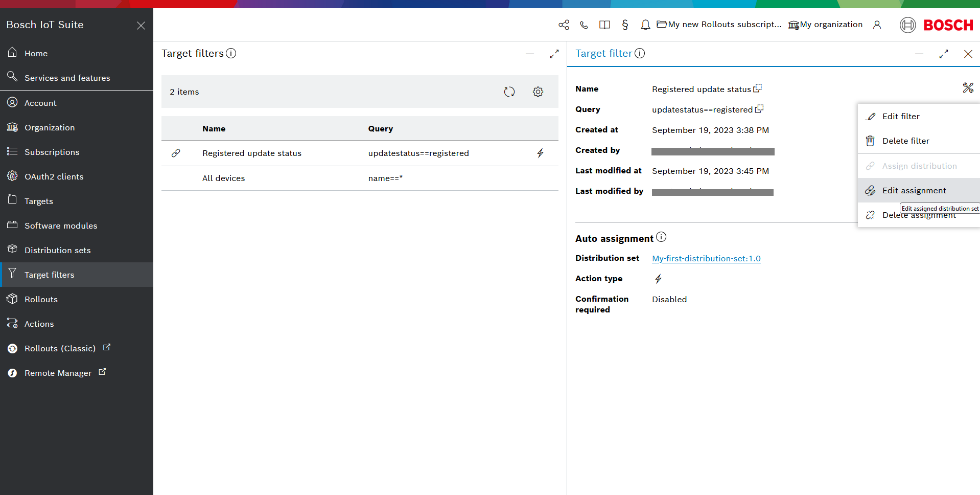Open the user profile icon
This screenshot has height=495, width=980.
[877, 25]
